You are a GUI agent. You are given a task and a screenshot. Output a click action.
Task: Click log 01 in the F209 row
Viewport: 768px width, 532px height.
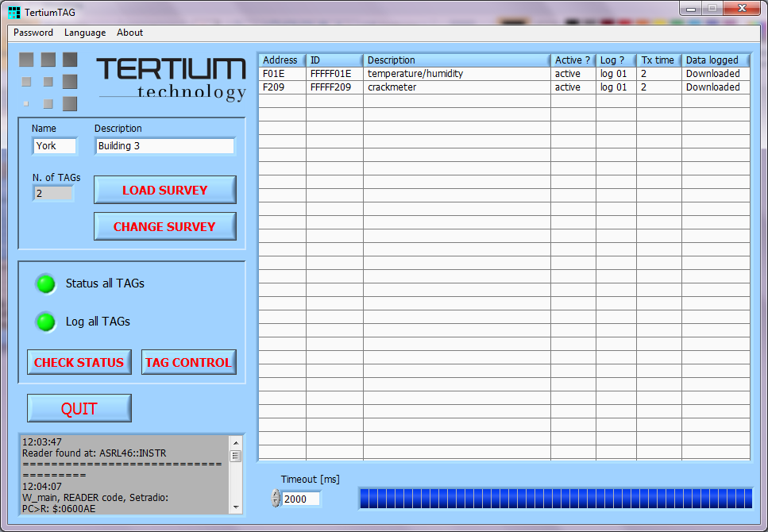(616, 87)
